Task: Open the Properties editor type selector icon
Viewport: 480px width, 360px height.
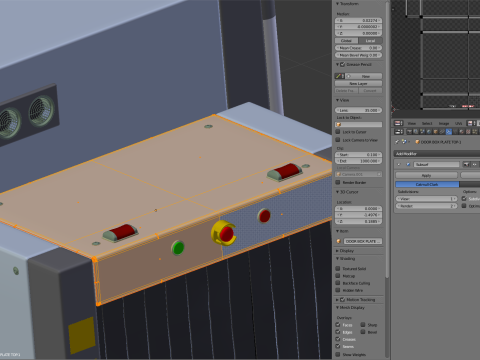Action: 399,132
